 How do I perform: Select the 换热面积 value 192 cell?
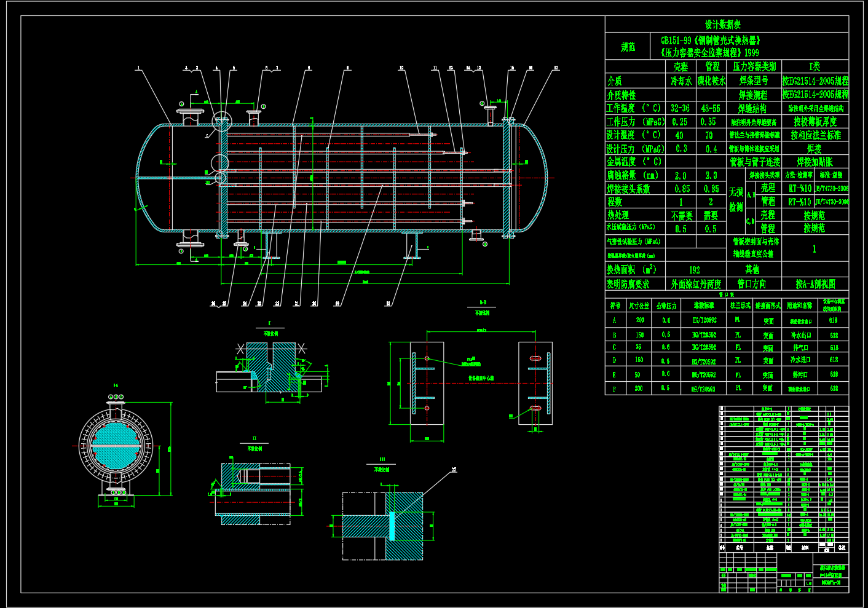[695, 270]
